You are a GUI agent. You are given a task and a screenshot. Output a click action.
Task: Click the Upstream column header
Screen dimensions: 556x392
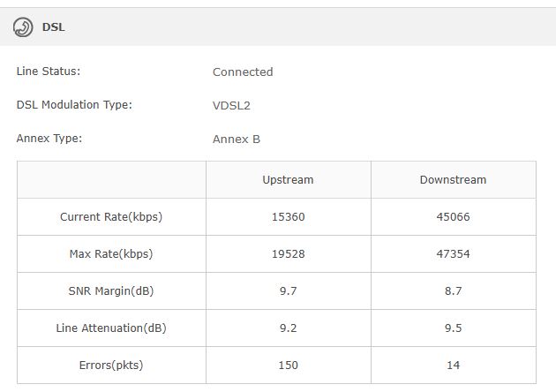tap(288, 180)
